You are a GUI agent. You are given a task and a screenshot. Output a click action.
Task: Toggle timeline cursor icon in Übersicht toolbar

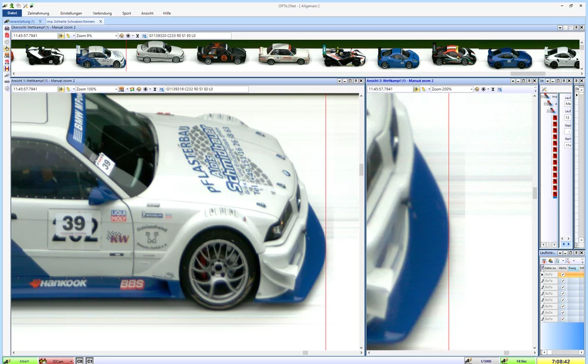point(61,36)
